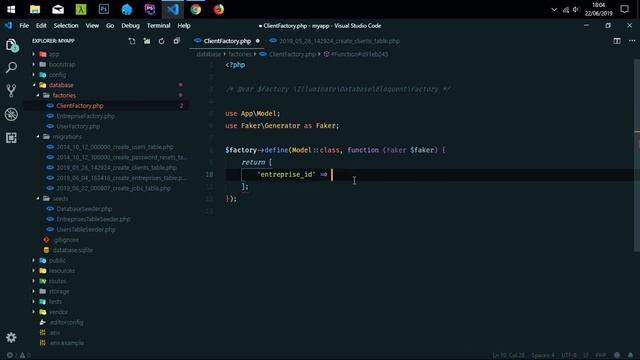Show hidden system tray icons
The image size is (640, 360).
coord(554,9)
